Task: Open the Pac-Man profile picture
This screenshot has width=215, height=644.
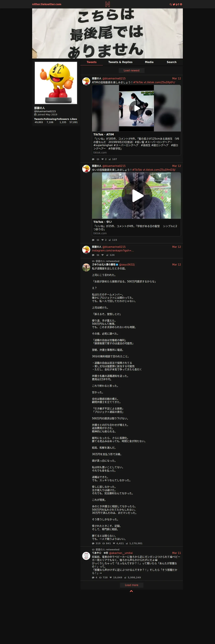Action: click(56, 83)
